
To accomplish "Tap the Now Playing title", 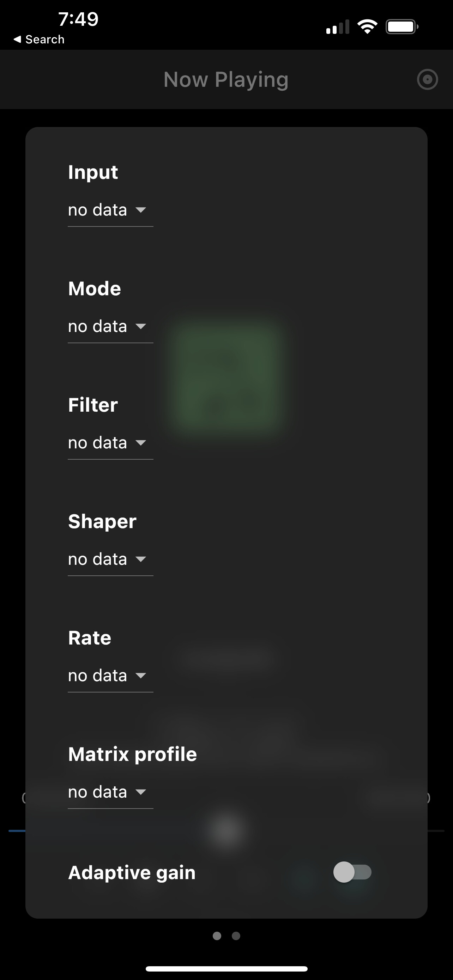I will [226, 79].
